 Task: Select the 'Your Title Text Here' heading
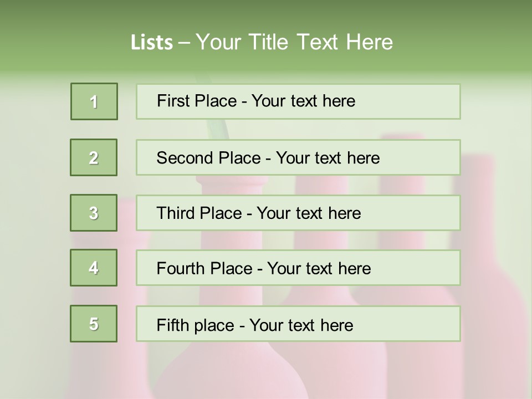pyautogui.click(x=294, y=42)
